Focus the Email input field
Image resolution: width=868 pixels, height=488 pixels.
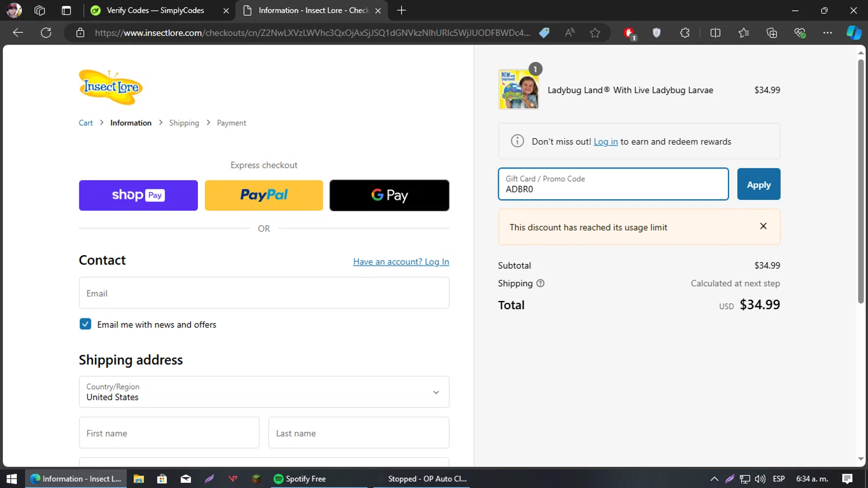[x=264, y=293]
